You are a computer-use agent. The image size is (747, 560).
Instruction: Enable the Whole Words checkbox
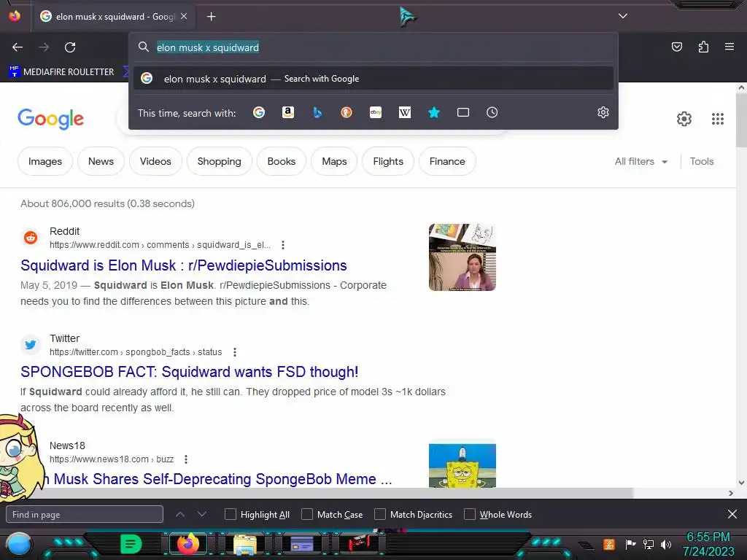(470, 514)
